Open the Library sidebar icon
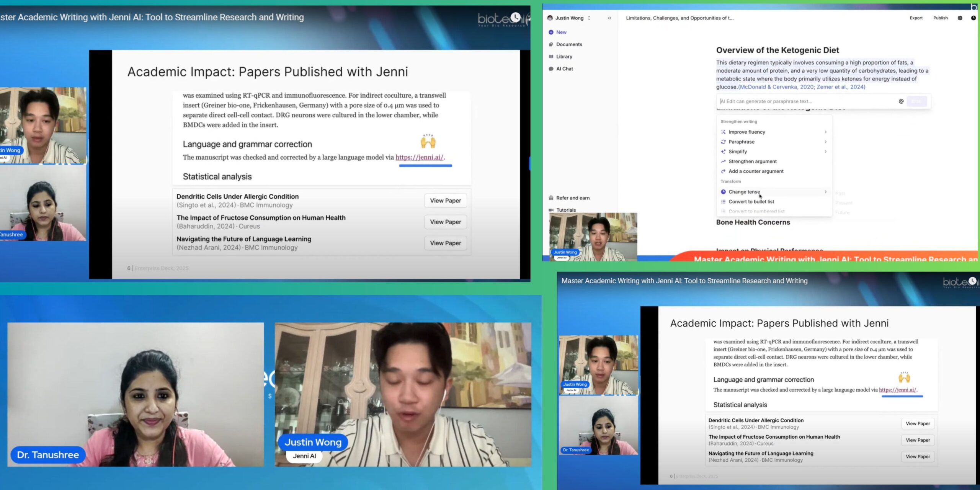 point(551,57)
